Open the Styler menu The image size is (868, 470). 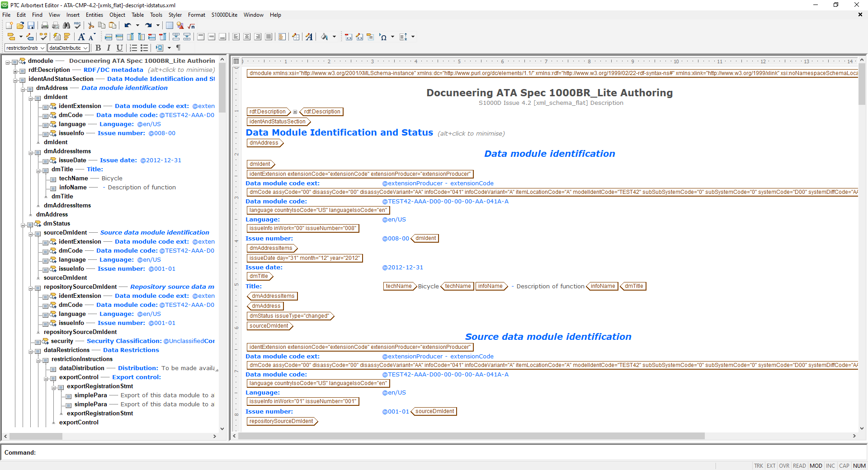click(x=175, y=15)
